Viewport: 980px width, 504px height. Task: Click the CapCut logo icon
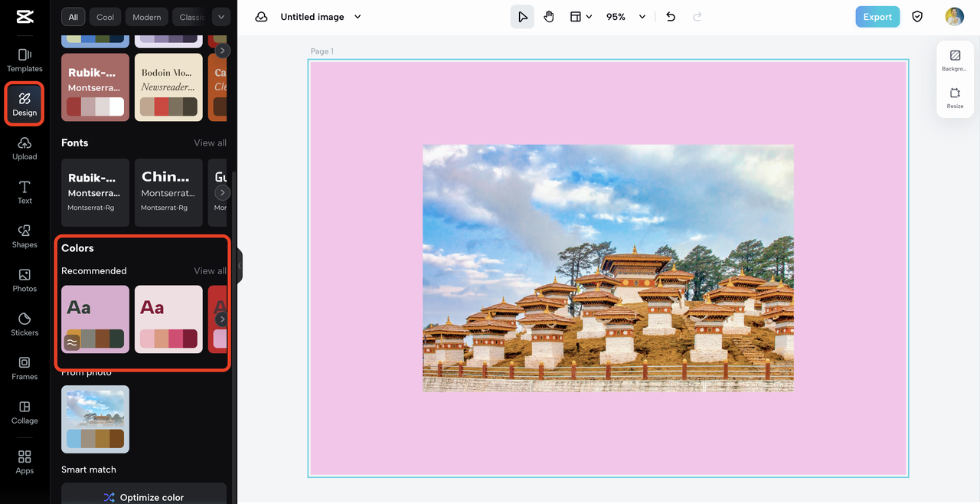point(24,18)
